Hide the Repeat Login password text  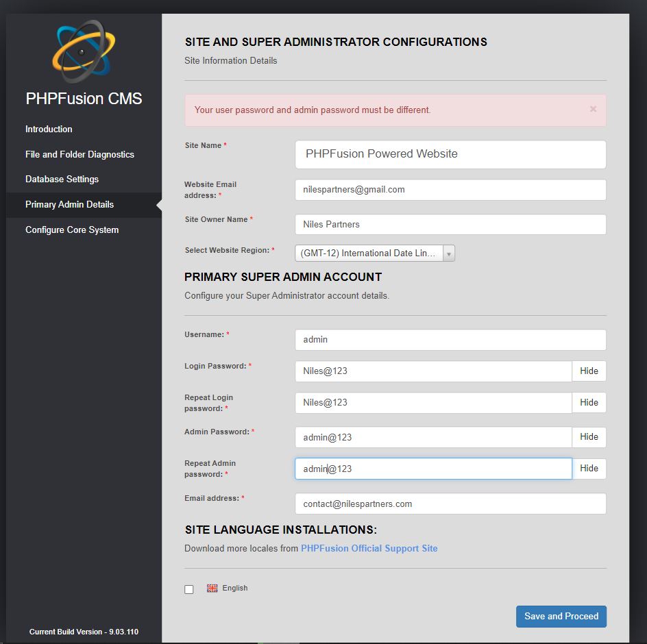click(x=589, y=403)
